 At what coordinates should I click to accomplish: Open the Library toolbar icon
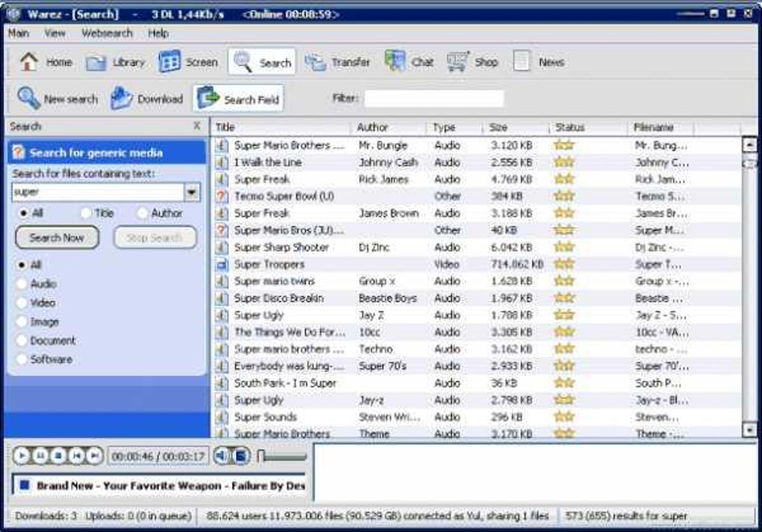coord(96,62)
